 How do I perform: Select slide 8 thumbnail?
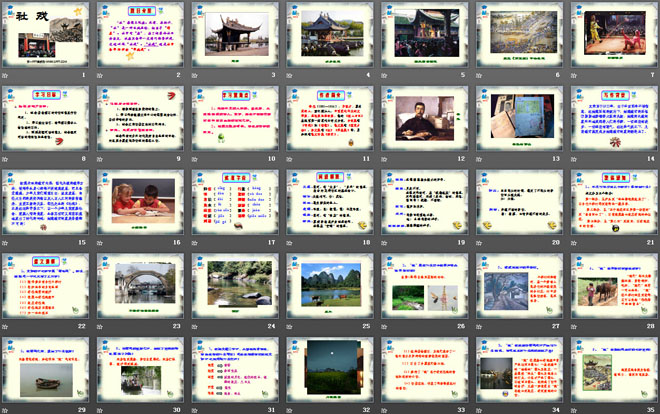[45, 119]
